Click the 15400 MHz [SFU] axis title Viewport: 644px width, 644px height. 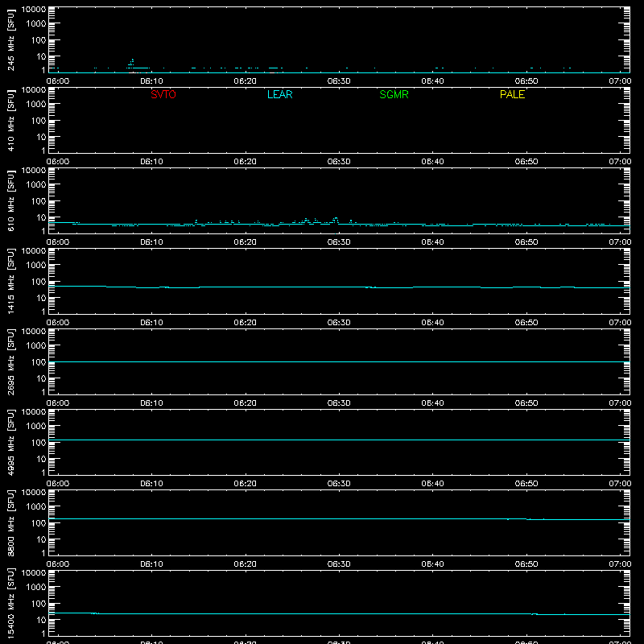click(11, 603)
